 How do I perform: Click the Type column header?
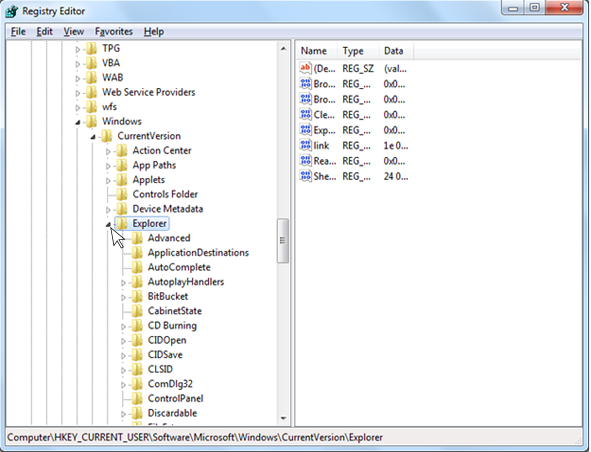[359, 51]
